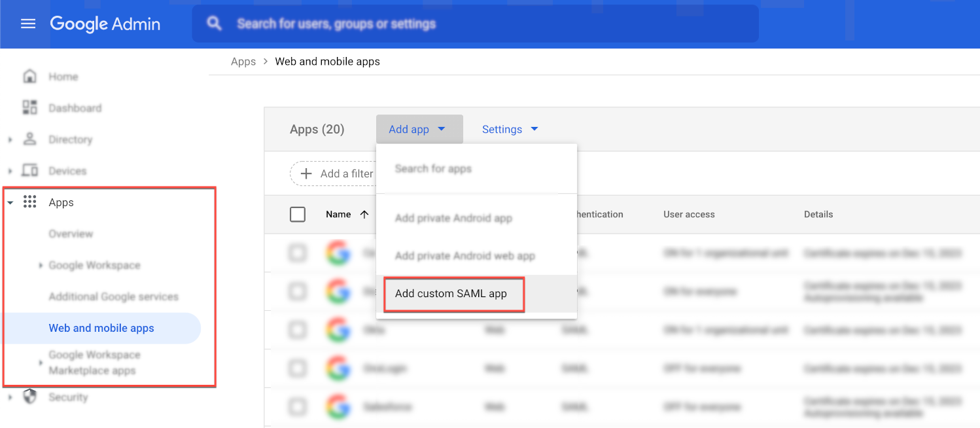Click the Dashboard icon in sidebar
The width and height of the screenshot is (980, 428).
pyautogui.click(x=30, y=108)
